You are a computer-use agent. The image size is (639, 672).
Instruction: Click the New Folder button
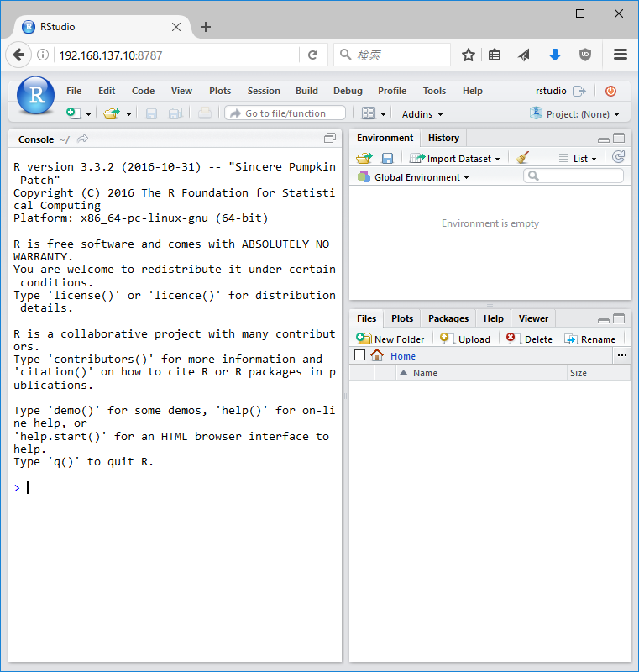pos(390,339)
